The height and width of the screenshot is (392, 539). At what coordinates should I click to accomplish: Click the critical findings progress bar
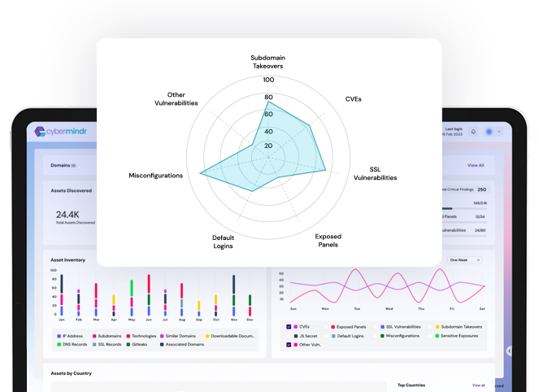tap(454, 208)
